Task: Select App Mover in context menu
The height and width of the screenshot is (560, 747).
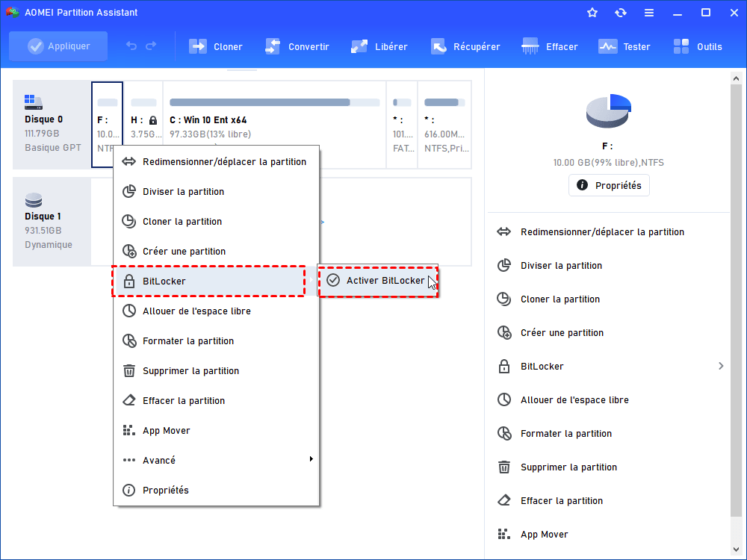Action: pyautogui.click(x=217, y=431)
